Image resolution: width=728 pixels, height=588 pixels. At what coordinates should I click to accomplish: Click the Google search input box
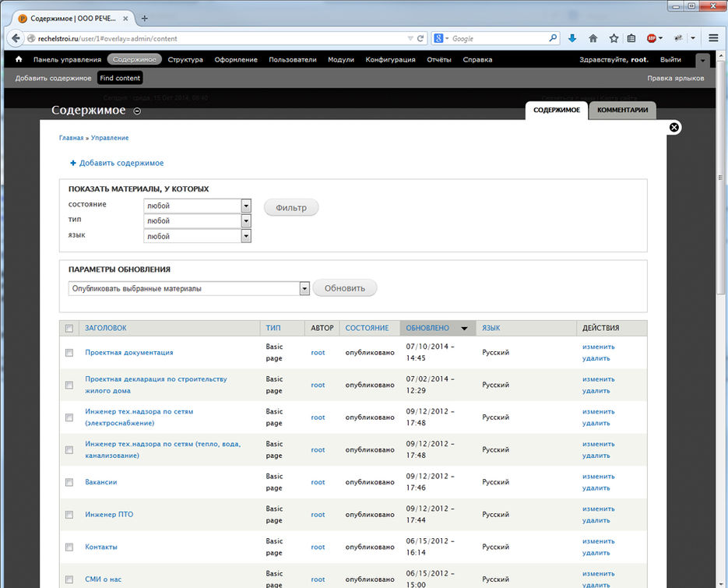click(x=499, y=38)
